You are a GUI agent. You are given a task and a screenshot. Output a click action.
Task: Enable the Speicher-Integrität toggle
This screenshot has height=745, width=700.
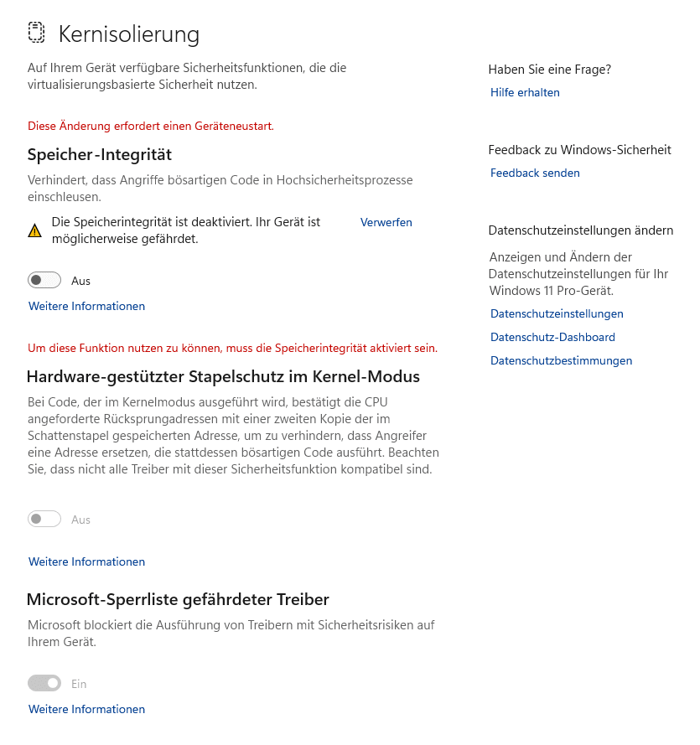(44, 281)
